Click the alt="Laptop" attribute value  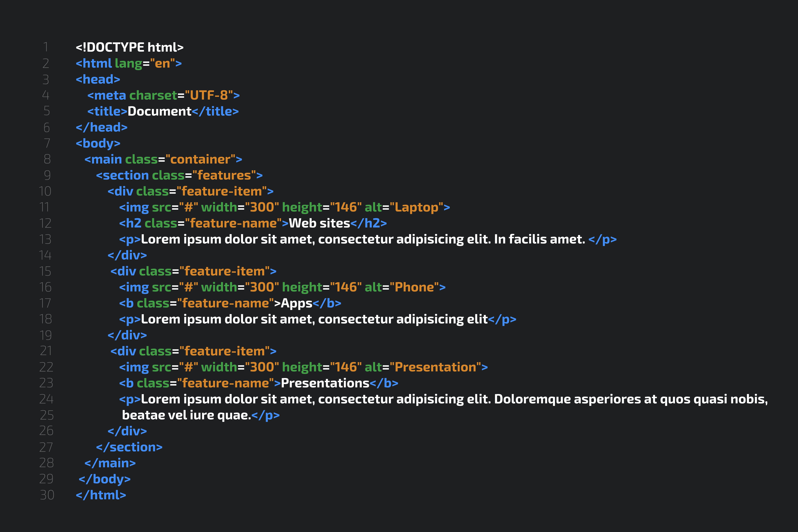point(417,207)
